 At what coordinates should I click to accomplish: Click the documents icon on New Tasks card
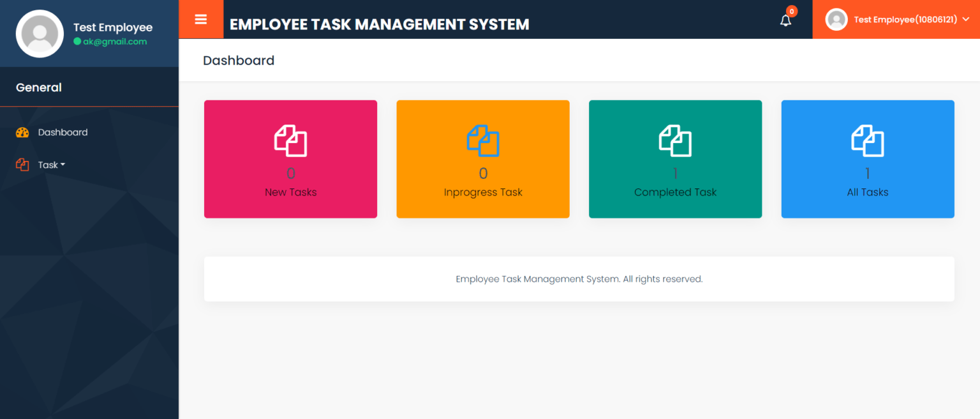290,141
